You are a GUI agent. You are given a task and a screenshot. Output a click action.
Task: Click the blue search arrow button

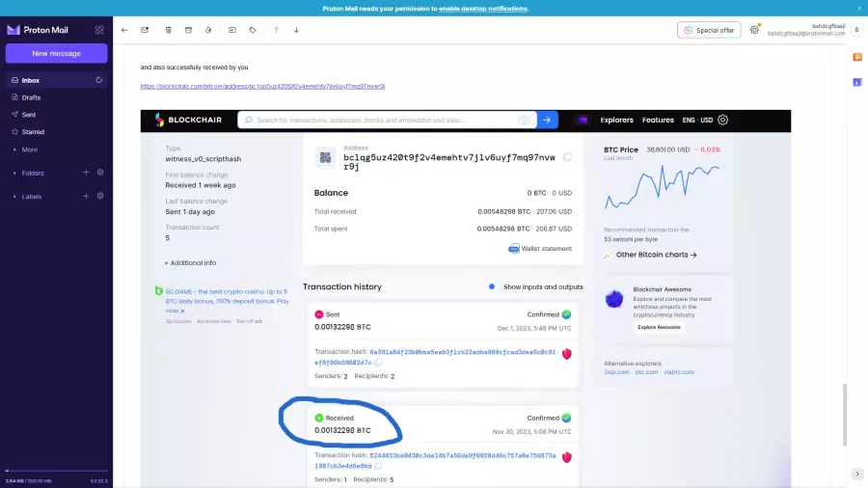pyautogui.click(x=547, y=120)
